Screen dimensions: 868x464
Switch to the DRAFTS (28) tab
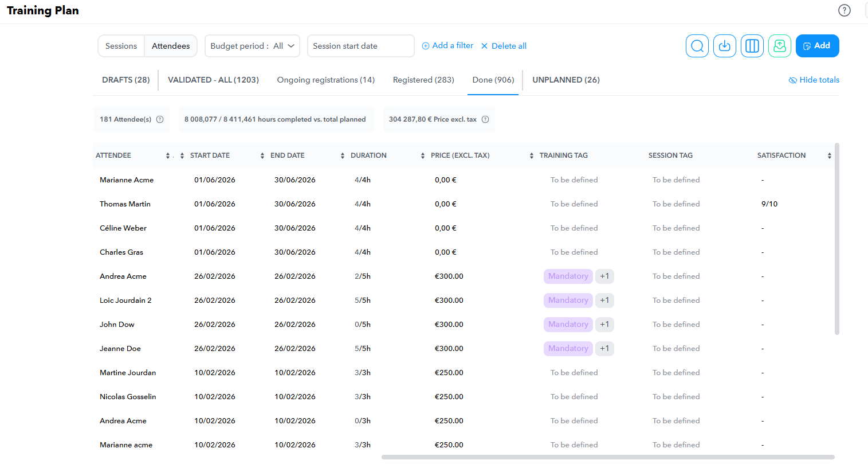(125, 80)
